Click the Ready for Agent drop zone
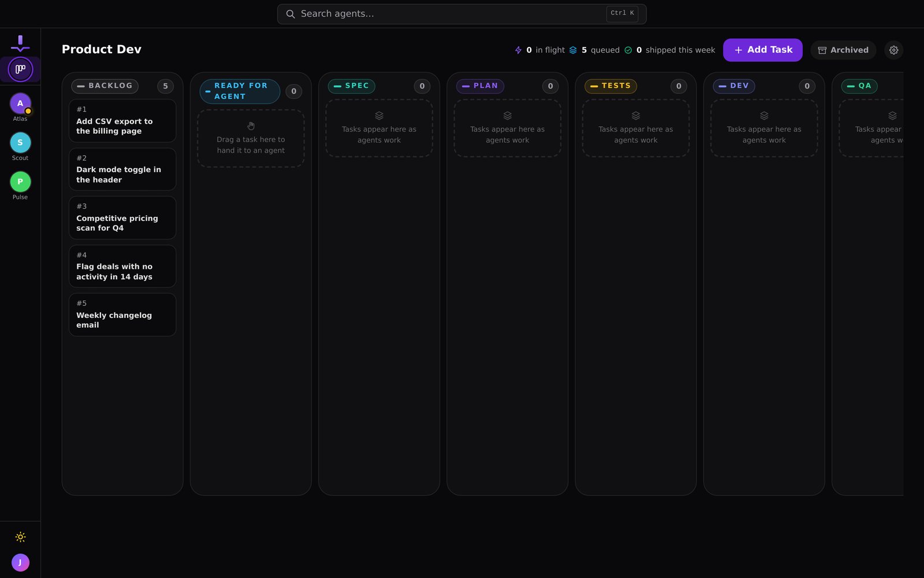This screenshot has width=924, height=578. (251, 139)
